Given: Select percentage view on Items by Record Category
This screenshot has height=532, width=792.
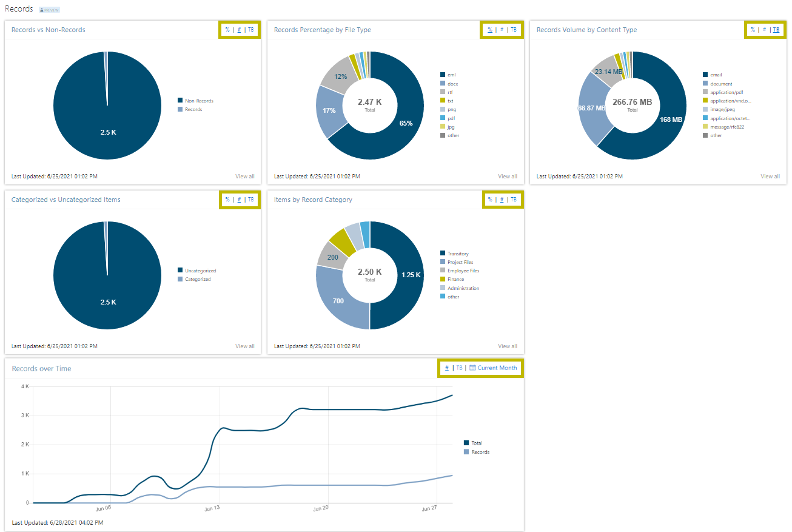Looking at the screenshot, I should (490, 200).
